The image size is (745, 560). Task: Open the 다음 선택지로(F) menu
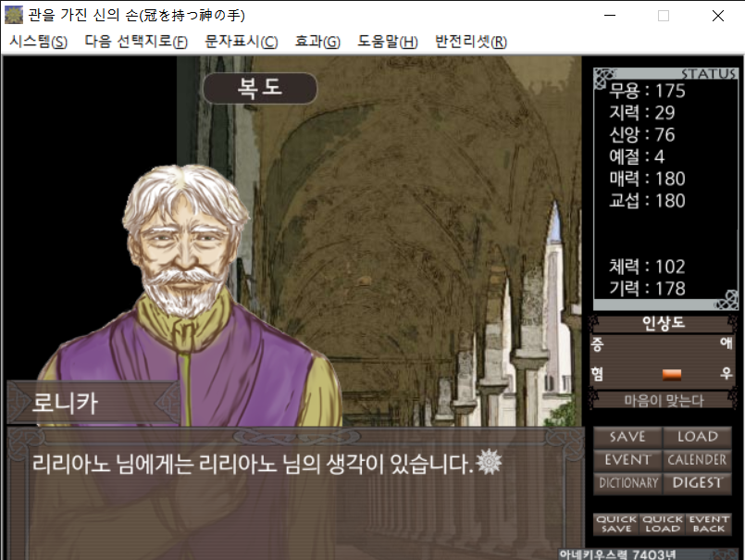coord(136,42)
